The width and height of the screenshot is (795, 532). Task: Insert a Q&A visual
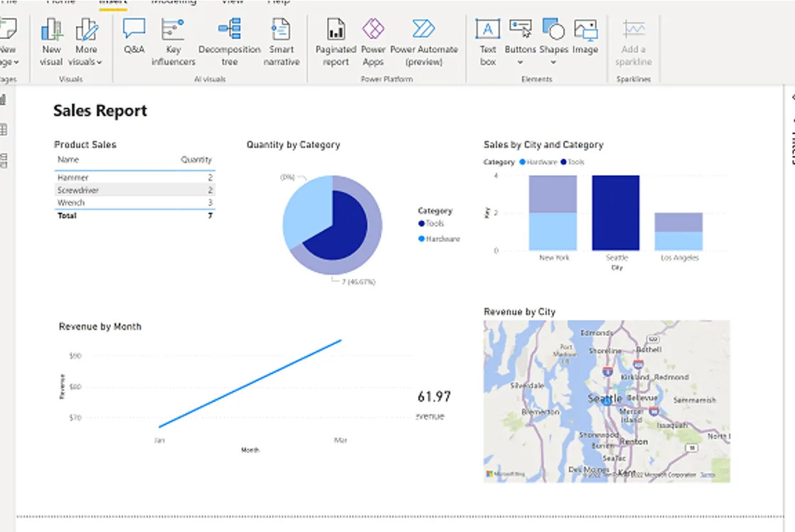134,36
